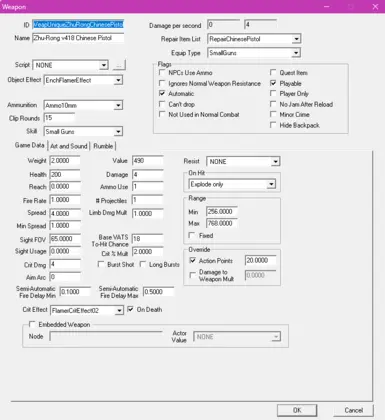Click the Spread value field
The width and height of the screenshot is (385, 420).
65,213
